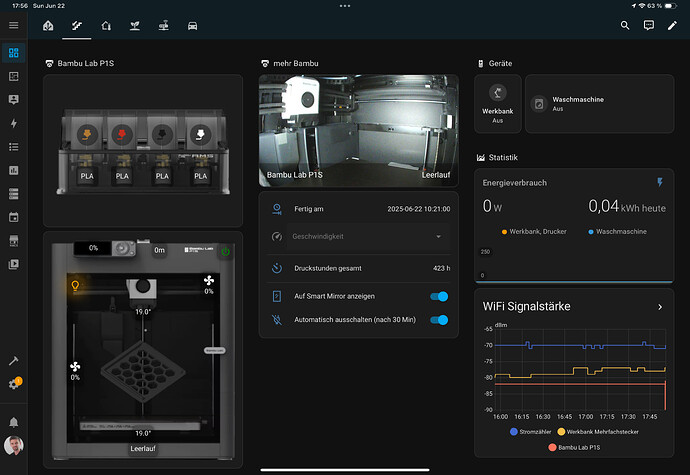The image size is (690, 475).
Task: Click the 0% camera progress indicator
Action: coord(93,248)
